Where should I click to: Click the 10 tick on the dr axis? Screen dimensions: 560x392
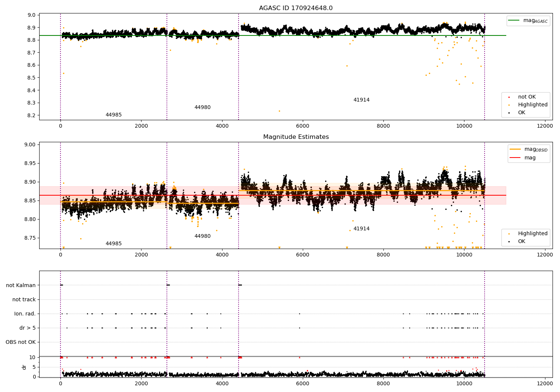tap(32, 357)
